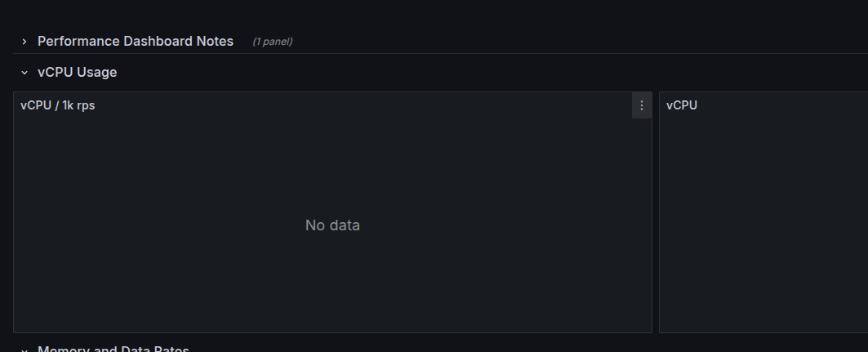Collapse the vCPU Usage row chevron
Screen dimensions: 868x352
click(x=24, y=73)
